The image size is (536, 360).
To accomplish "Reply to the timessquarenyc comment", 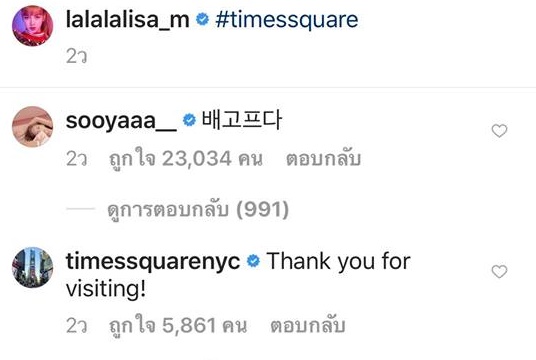I will (x=308, y=325).
